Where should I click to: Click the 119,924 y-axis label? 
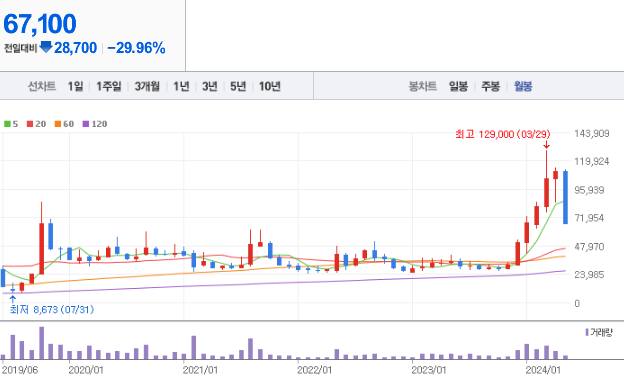pos(591,161)
